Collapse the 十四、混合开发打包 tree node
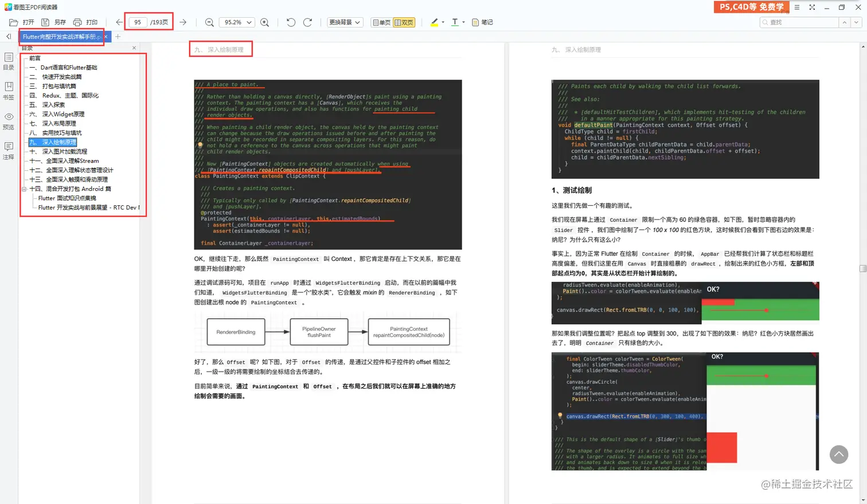Screen dimensions: 867x504 point(24,189)
